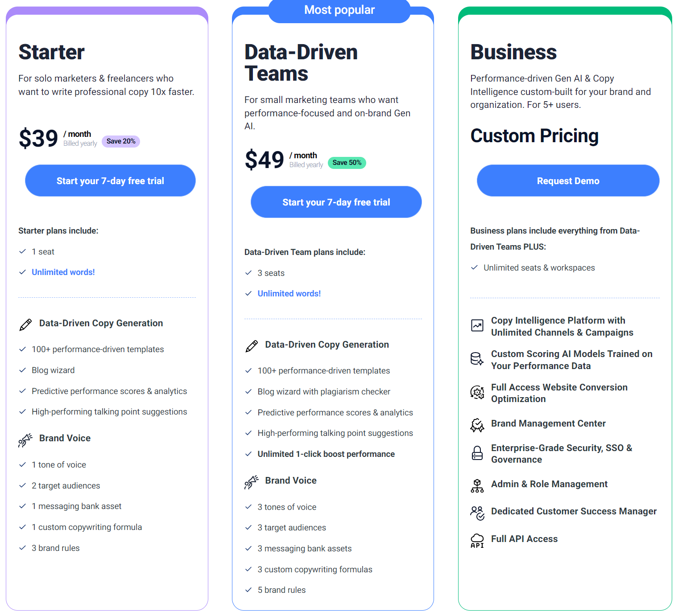Click the Custom Scoring AI Models database icon
Viewport: 678px width, 616px height.
(x=477, y=359)
